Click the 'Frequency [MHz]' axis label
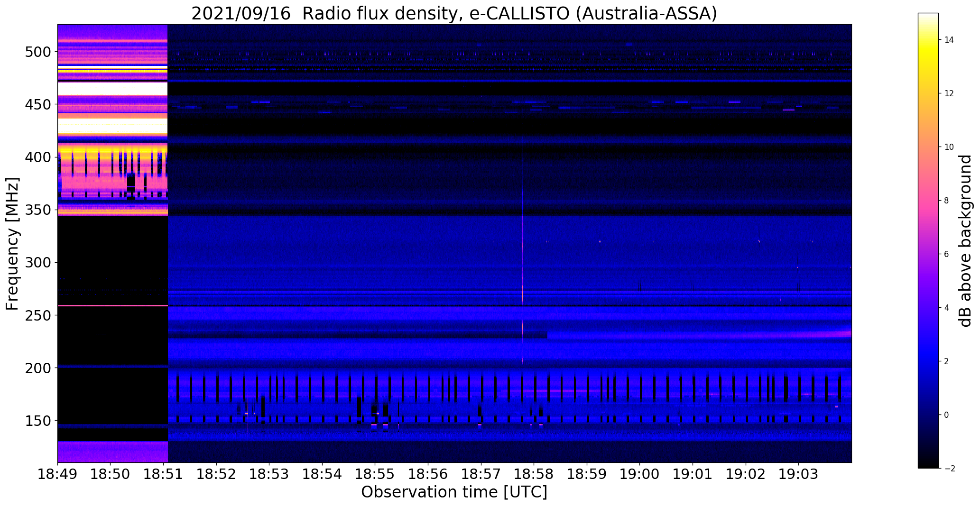980x506 pixels. [x=12, y=244]
